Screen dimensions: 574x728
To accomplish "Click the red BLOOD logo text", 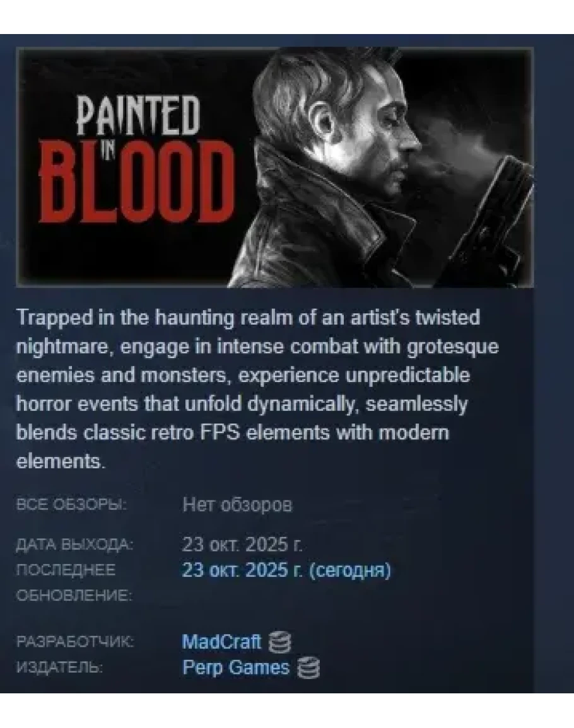I will point(136,182).
